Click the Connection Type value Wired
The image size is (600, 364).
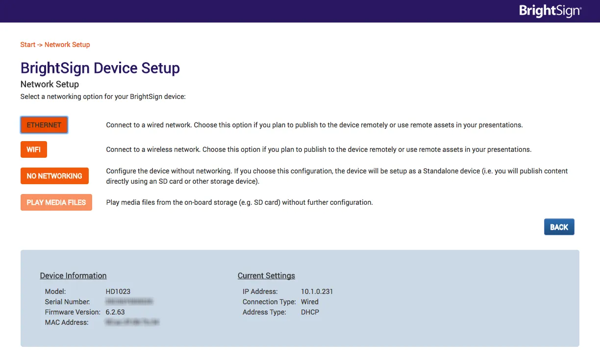point(309,302)
